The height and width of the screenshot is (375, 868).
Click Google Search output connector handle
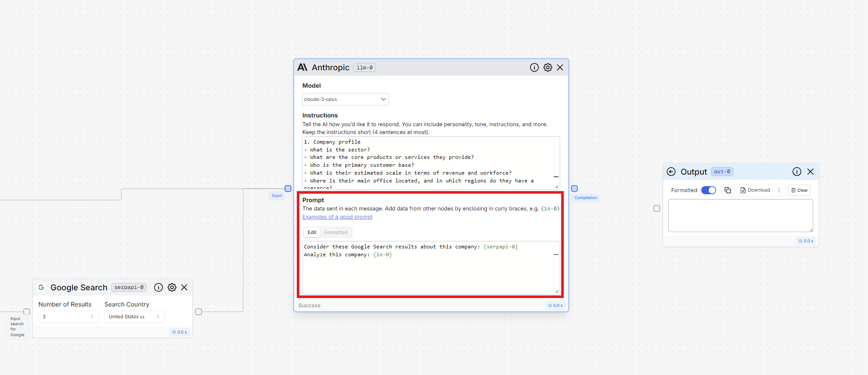pyautogui.click(x=198, y=312)
